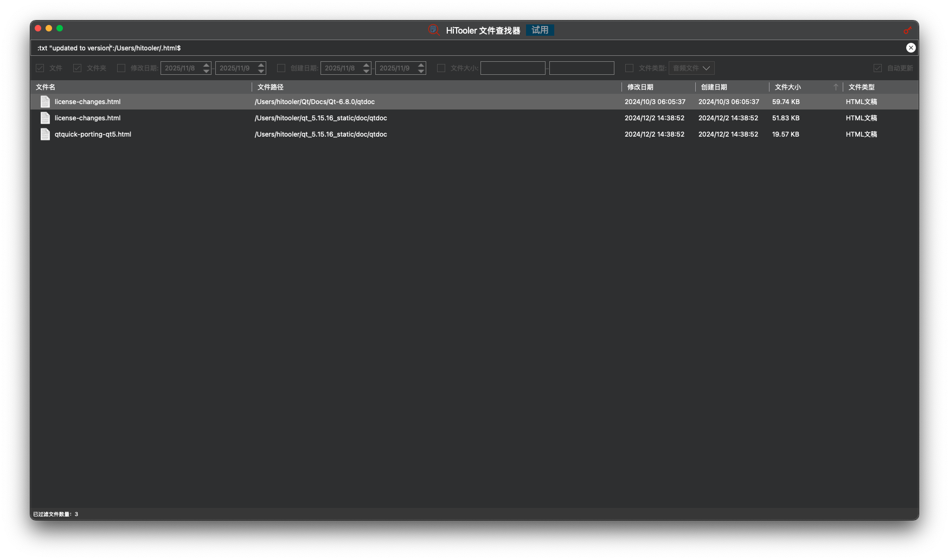Enable the 创建日期 filter checkbox
Screen dimensions: 949x560
281,68
